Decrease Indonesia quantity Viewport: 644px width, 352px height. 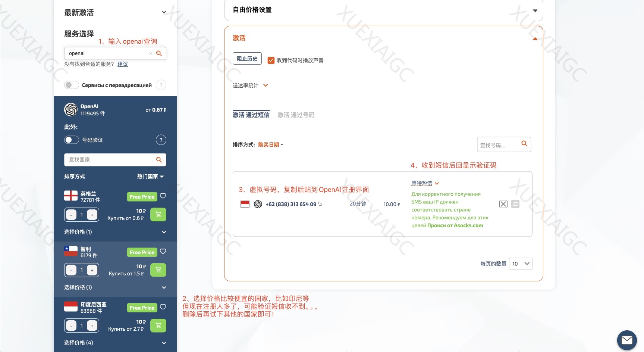71,325
